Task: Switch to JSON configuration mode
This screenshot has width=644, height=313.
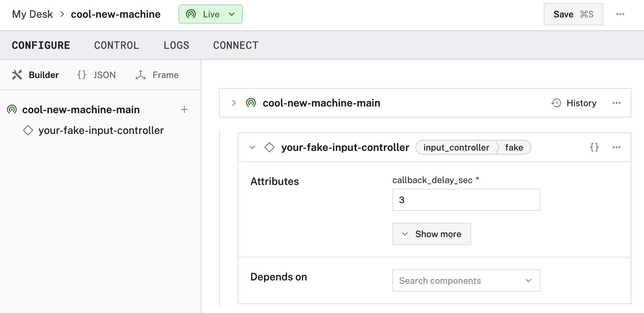Action: (97, 75)
